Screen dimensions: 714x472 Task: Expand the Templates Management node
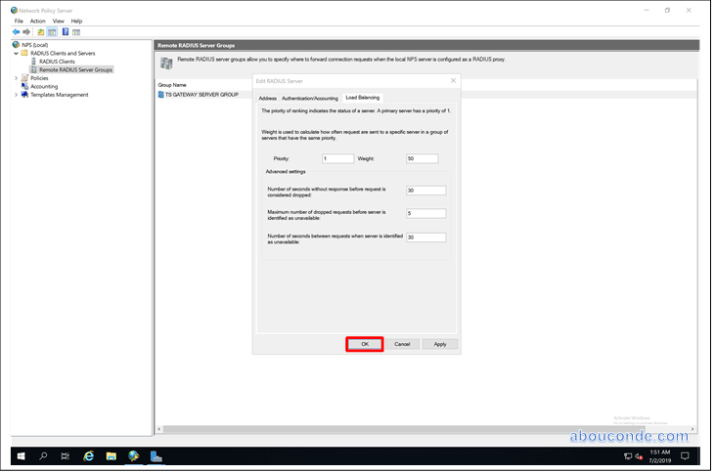15,95
